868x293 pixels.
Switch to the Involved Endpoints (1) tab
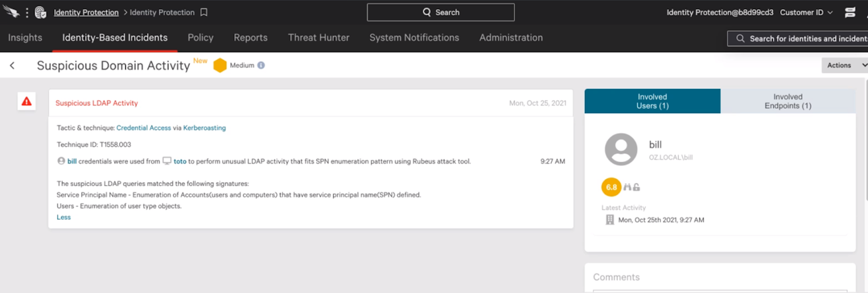[788, 101]
